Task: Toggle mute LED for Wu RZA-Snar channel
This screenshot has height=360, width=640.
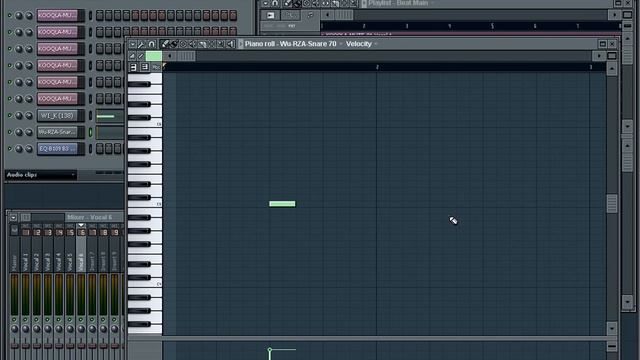Action: pyautogui.click(x=10, y=132)
